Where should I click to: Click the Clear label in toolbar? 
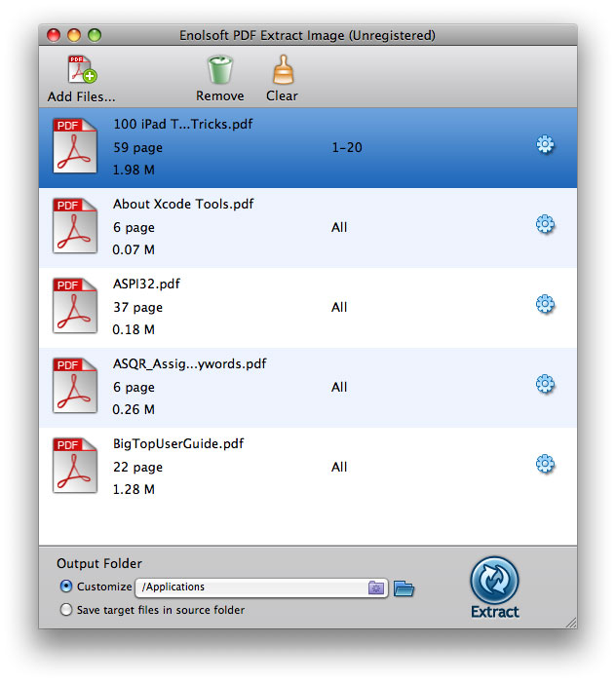click(x=283, y=95)
